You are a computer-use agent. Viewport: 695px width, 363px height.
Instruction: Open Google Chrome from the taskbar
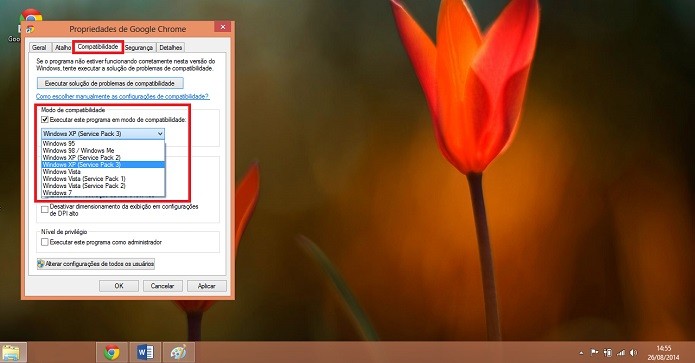tap(112, 353)
